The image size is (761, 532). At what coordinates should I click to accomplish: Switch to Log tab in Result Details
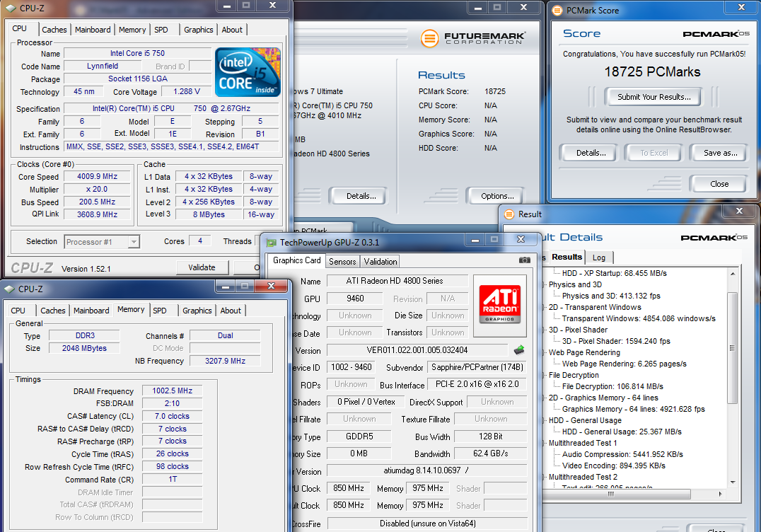[599, 258]
